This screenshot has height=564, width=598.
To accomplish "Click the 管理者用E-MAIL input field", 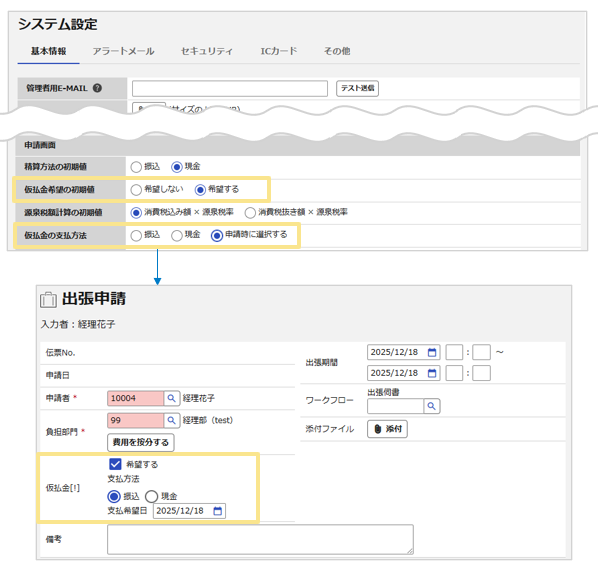I will (230, 88).
